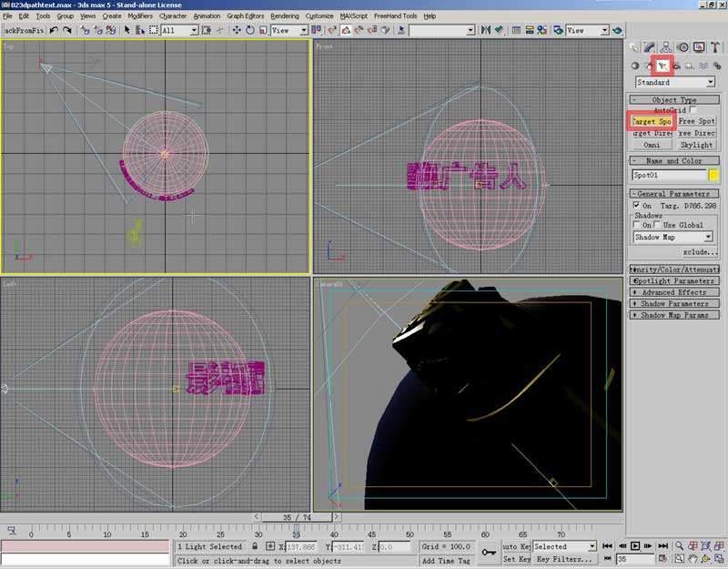Toggle the light On checkbox
The height and width of the screenshot is (569, 728).
click(x=636, y=206)
